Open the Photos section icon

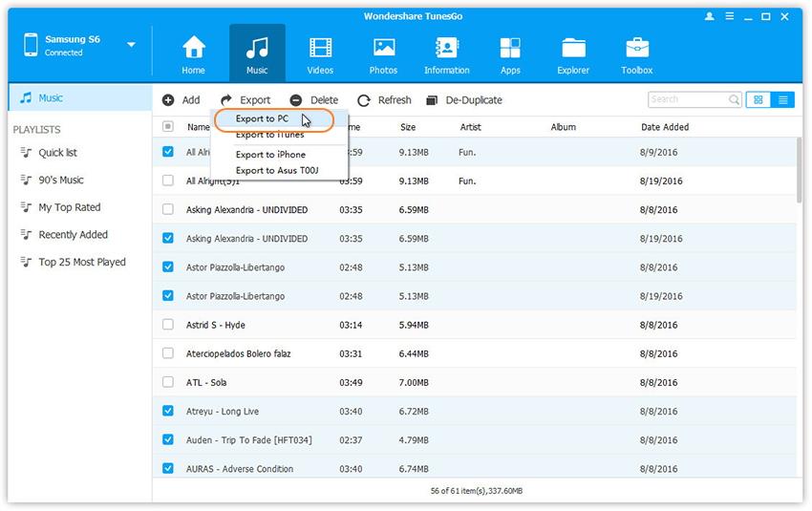tap(384, 48)
